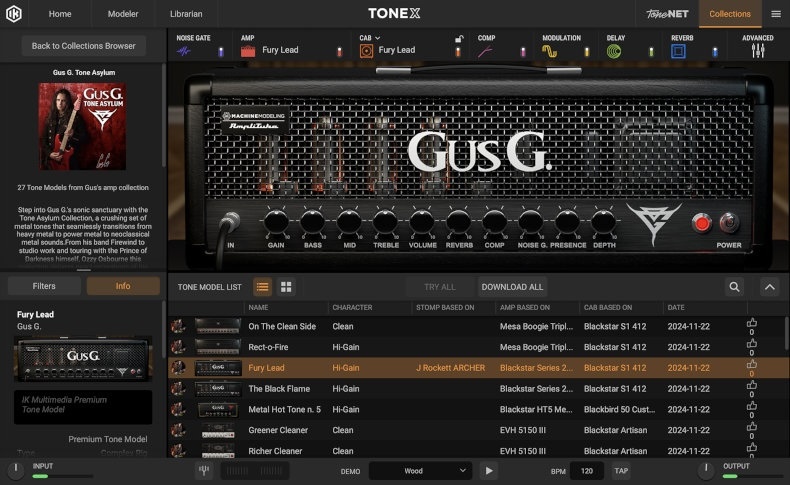The width and height of the screenshot is (790, 485).
Task: Flip the amp Power toggle switch
Action: [729, 223]
